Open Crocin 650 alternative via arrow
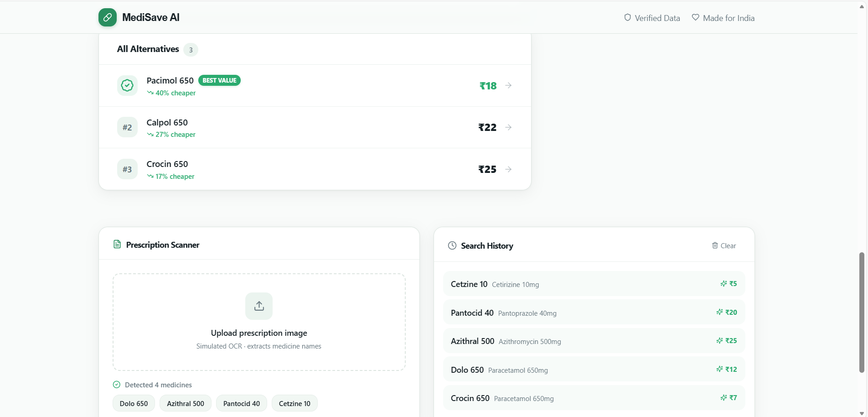Image resolution: width=868 pixels, height=417 pixels. click(x=508, y=169)
